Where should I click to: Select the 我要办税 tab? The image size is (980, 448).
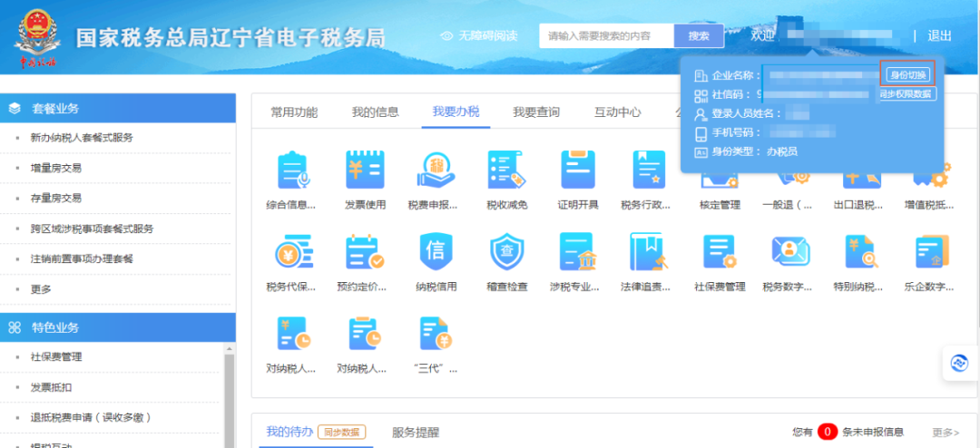(456, 112)
